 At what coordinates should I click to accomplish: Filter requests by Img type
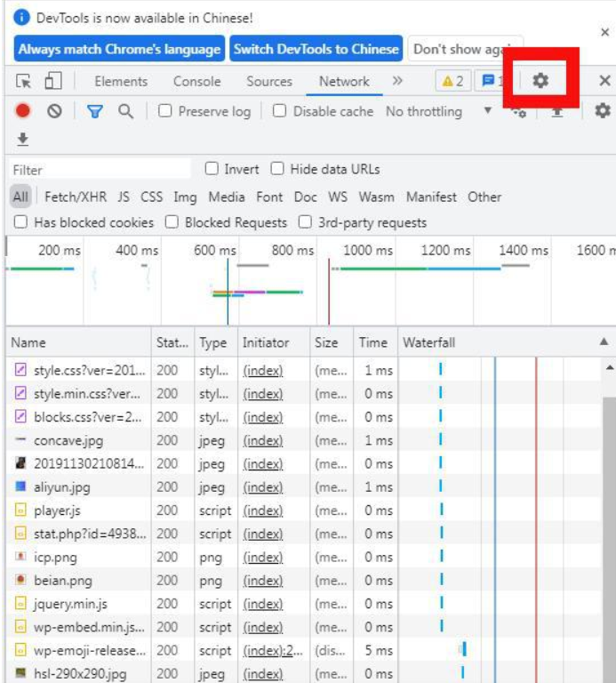coord(185,197)
